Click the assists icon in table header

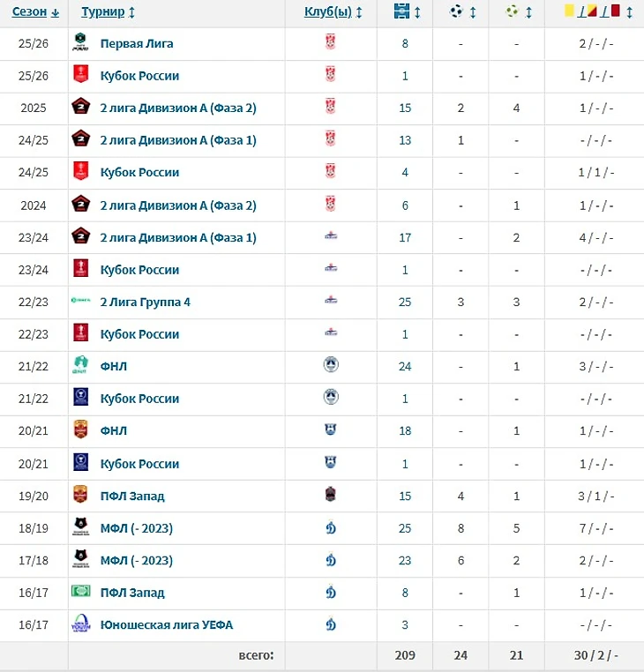coord(512,12)
